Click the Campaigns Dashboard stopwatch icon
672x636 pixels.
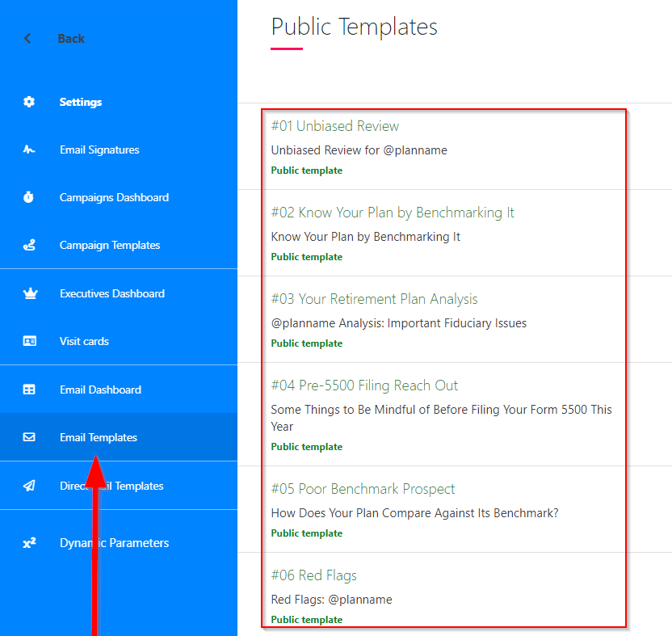tap(29, 197)
